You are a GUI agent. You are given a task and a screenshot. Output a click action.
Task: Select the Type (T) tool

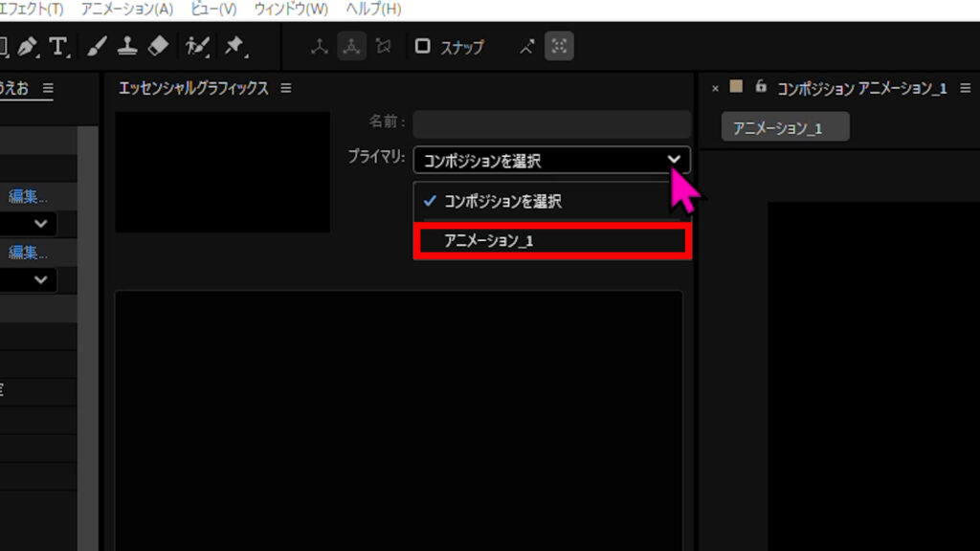click(59, 46)
